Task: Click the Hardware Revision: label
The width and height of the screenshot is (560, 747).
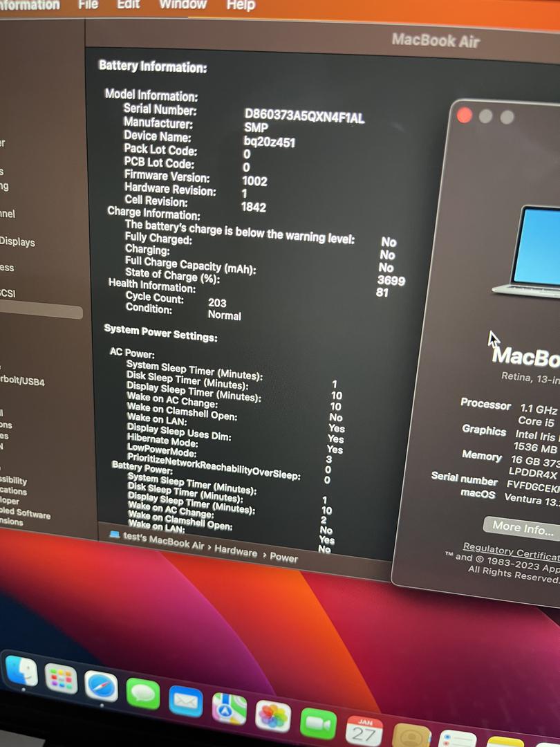Action: click(x=171, y=189)
